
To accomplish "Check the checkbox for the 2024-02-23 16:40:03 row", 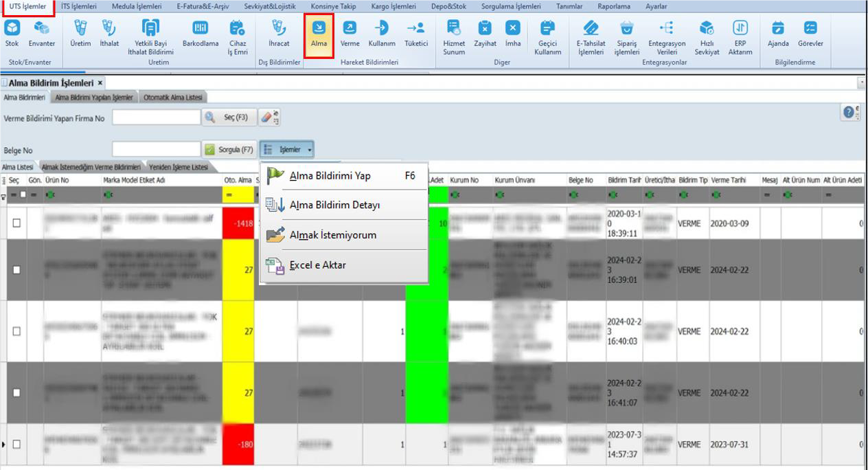I will 16,331.
